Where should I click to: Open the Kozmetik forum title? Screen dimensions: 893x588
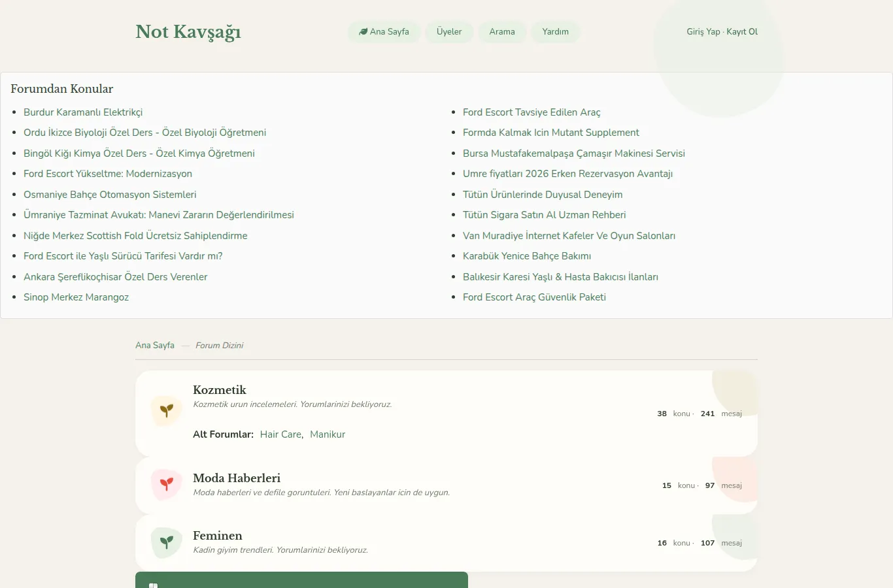coord(220,390)
